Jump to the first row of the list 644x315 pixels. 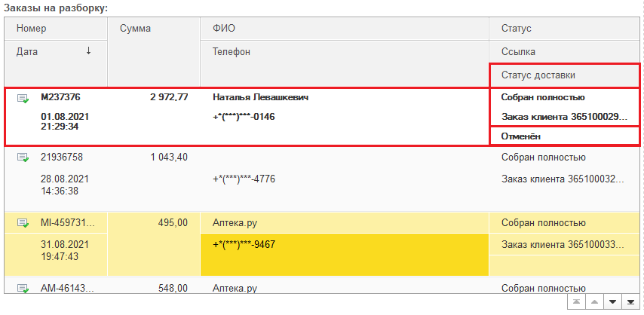[576, 301]
